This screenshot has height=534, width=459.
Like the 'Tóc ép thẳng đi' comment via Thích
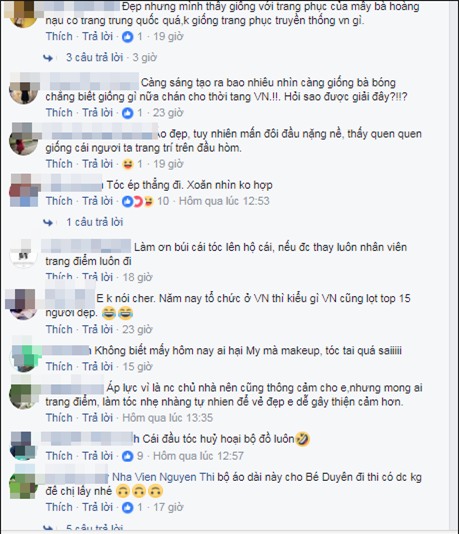click(59, 201)
